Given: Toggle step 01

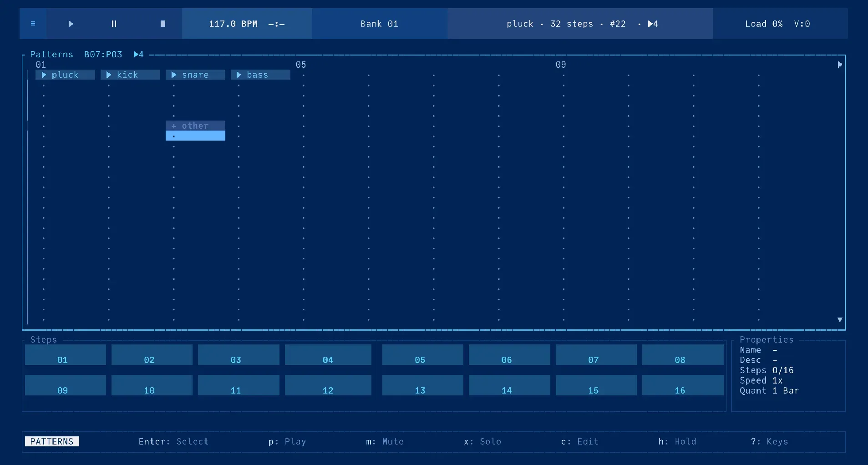Looking at the screenshot, I should tap(66, 354).
